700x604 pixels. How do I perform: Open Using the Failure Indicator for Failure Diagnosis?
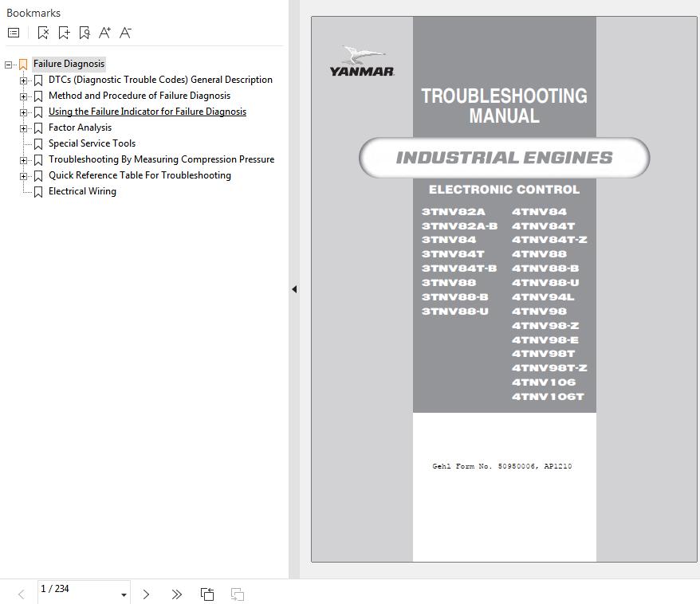pyautogui.click(x=147, y=112)
